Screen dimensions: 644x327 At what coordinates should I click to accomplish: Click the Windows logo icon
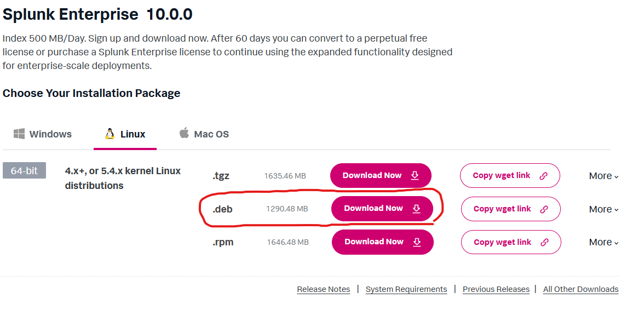coord(19,134)
